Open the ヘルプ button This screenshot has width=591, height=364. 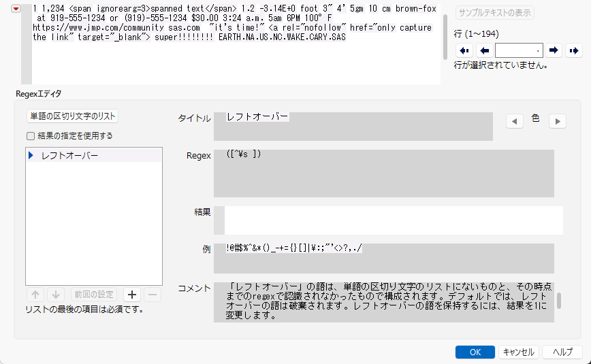tap(562, 352)
